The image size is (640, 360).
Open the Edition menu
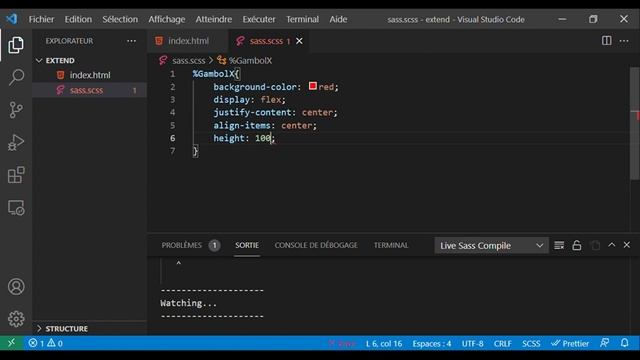pos(78,19)
